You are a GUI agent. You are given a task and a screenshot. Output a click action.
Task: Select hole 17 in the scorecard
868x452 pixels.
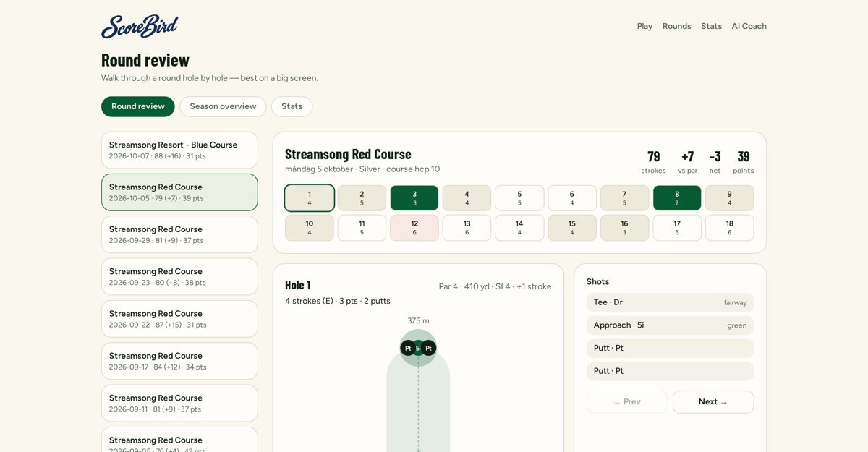[677, 228]
